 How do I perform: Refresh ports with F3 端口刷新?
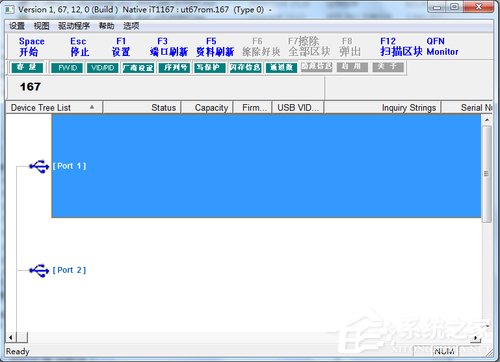169,47
